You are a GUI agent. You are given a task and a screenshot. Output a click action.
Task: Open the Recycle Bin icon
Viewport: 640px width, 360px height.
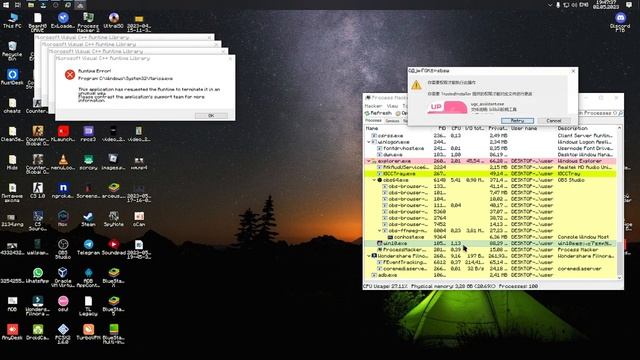12,51
